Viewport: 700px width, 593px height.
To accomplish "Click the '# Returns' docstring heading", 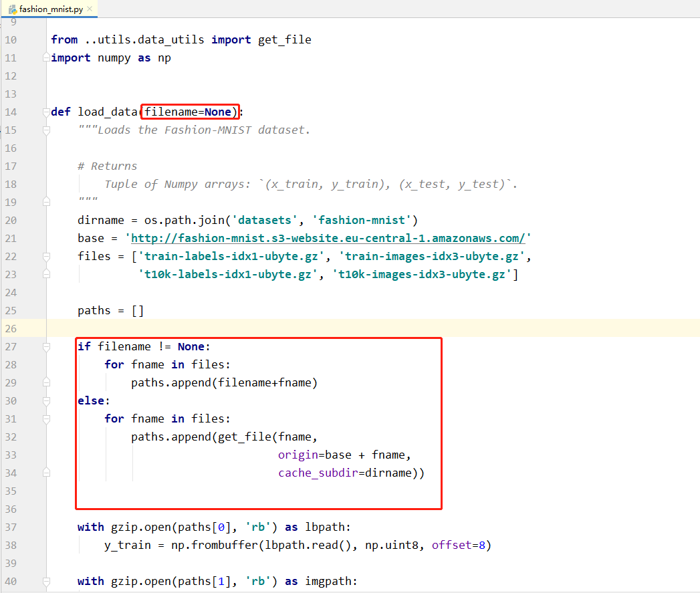I will coord(107,166).
